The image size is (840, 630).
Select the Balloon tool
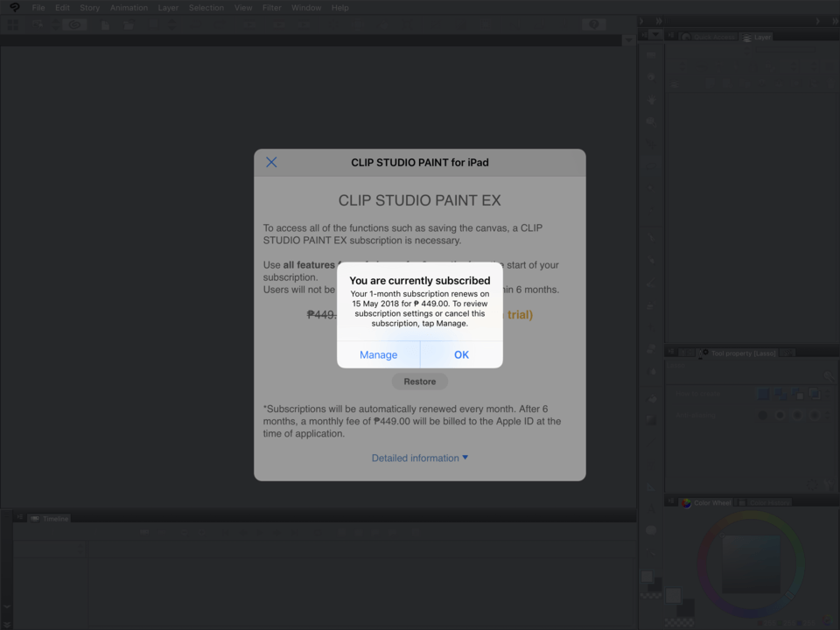point(651,530)
